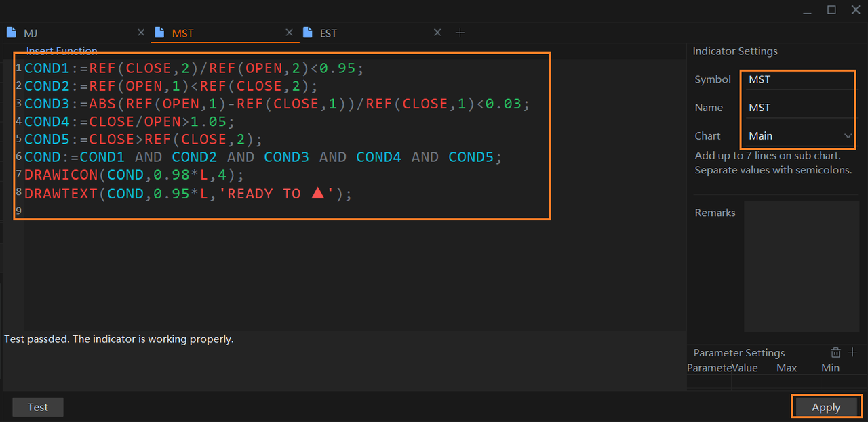Click the EST file icon
Screen dimensions: 868x422
point(308,33)
